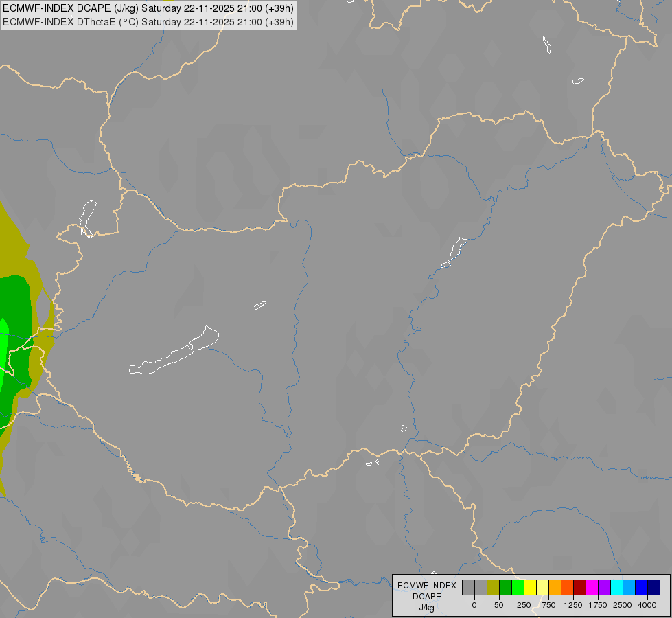Click legend value label 250
Image resolution: width=672 pixels, height=618 pixels.
(524, 605)
